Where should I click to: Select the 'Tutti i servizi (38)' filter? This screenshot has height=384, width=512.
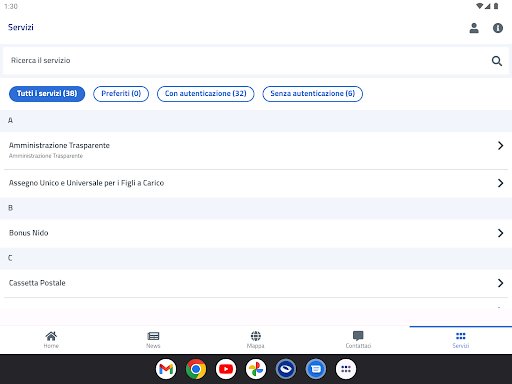47,94
